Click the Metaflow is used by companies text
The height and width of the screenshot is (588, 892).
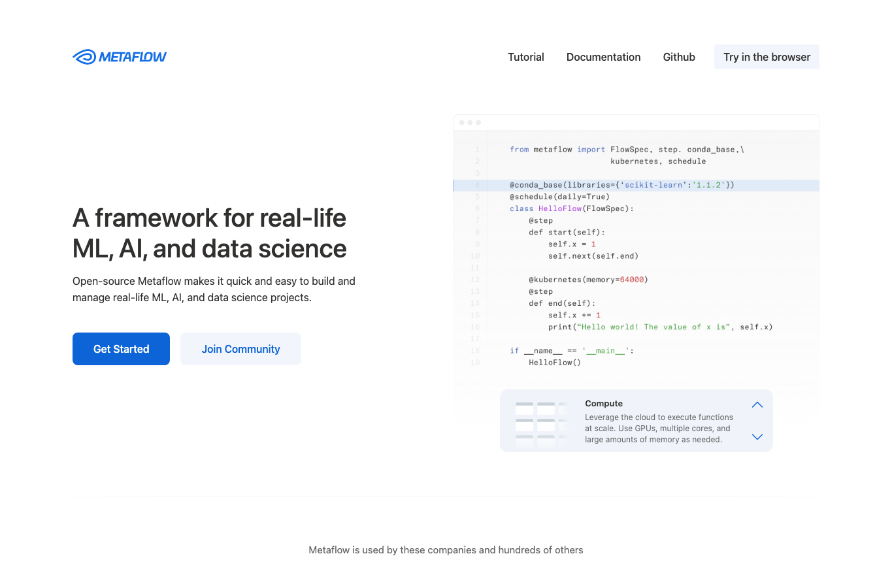446,550
